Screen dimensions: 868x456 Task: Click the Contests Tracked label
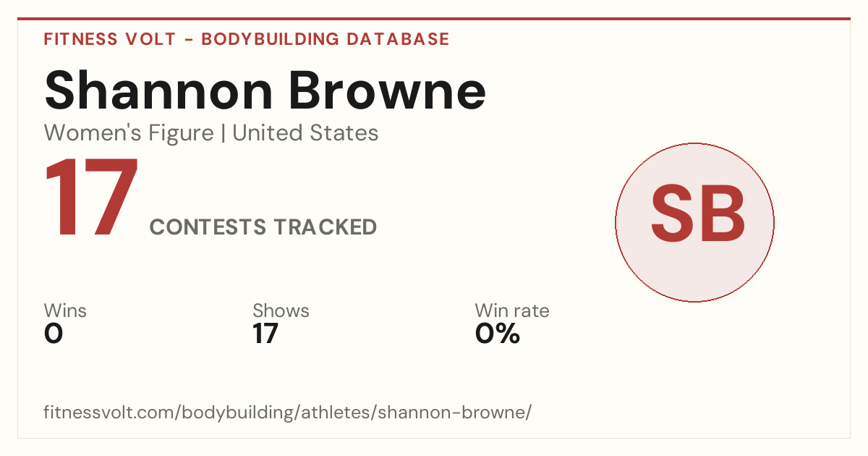pyautogui.click(x=263, y=227)
